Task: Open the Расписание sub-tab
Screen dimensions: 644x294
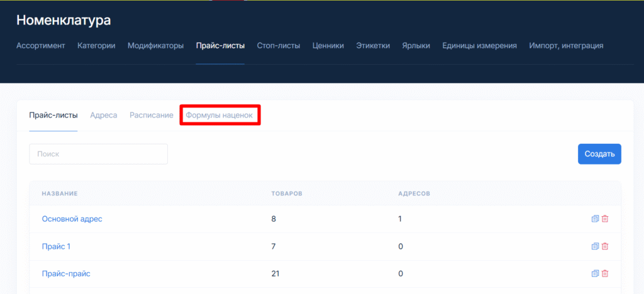Action: 151,116
